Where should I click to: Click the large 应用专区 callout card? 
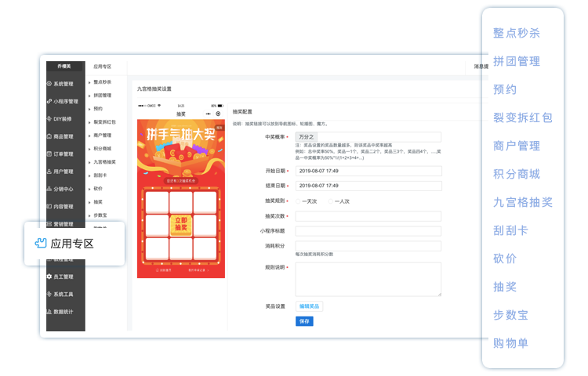(74, 244)
